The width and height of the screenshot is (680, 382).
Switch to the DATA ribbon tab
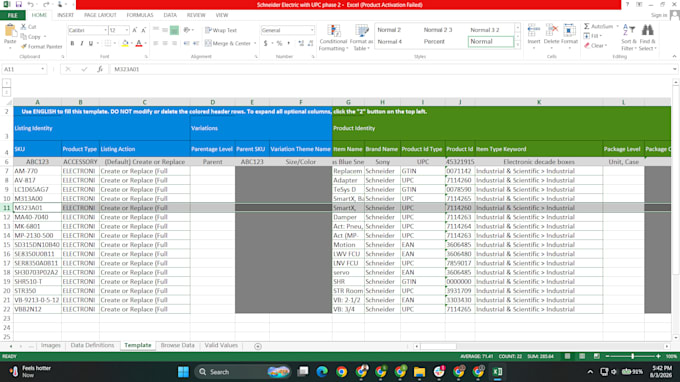coord(170,15)
